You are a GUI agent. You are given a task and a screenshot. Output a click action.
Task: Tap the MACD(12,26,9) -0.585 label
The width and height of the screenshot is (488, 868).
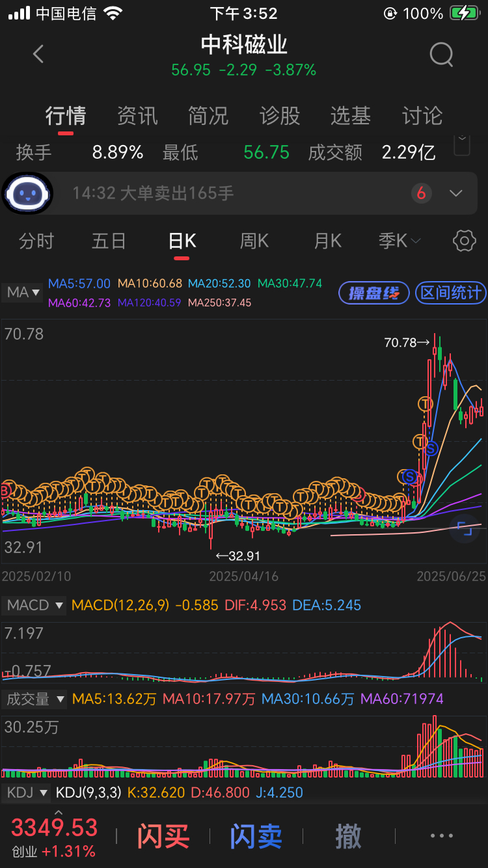pos(145,605)
